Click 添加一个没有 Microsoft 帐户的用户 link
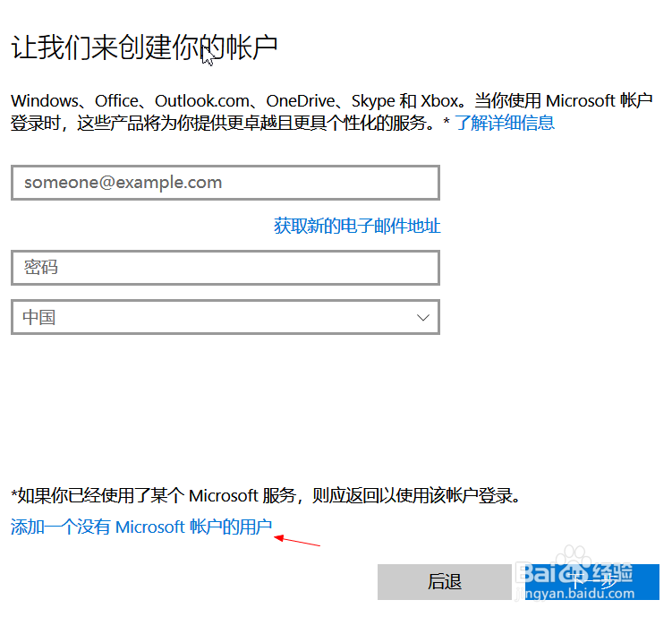Image resolution: width=672 pixels, height=617 pixels. coord(141,527)
